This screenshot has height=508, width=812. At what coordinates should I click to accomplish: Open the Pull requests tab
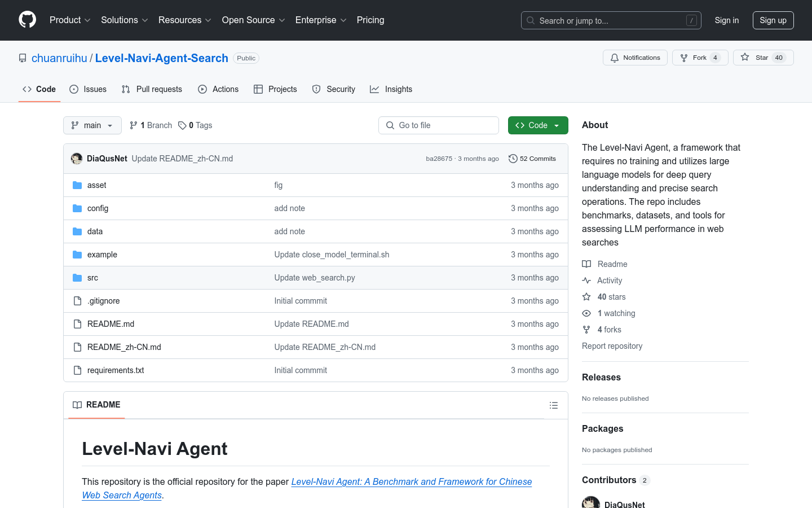click(x=152, y=89)
